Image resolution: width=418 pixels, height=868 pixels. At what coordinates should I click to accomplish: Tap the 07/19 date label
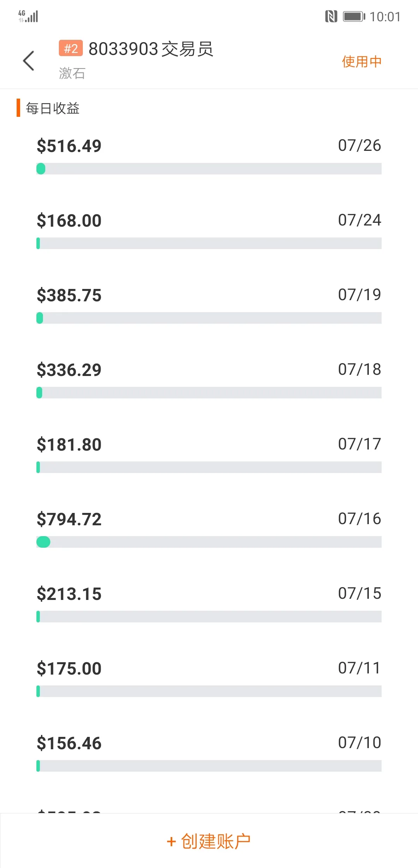click(x=360, y=295)
